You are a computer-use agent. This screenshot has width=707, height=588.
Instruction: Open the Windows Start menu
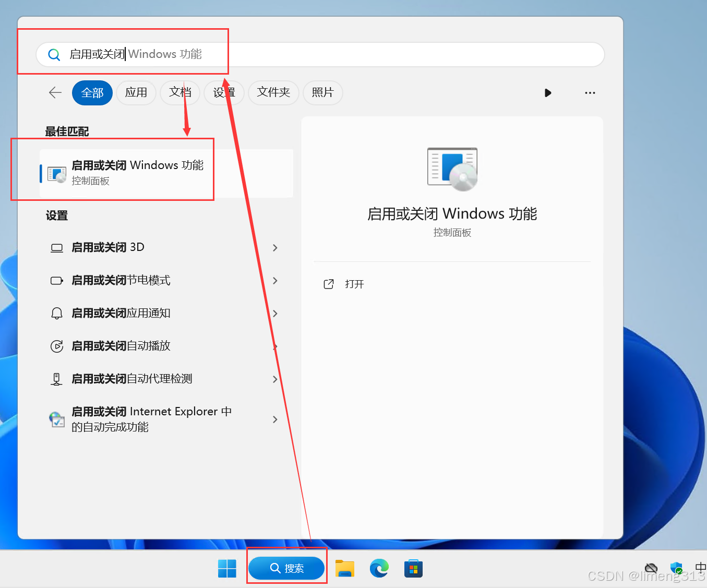(x=227, y=569)
